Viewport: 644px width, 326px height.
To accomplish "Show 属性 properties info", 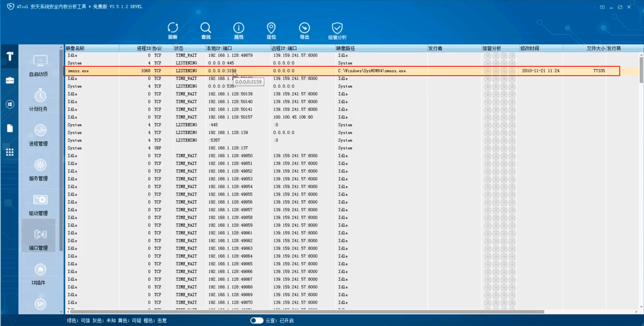I will coord(238,31).
